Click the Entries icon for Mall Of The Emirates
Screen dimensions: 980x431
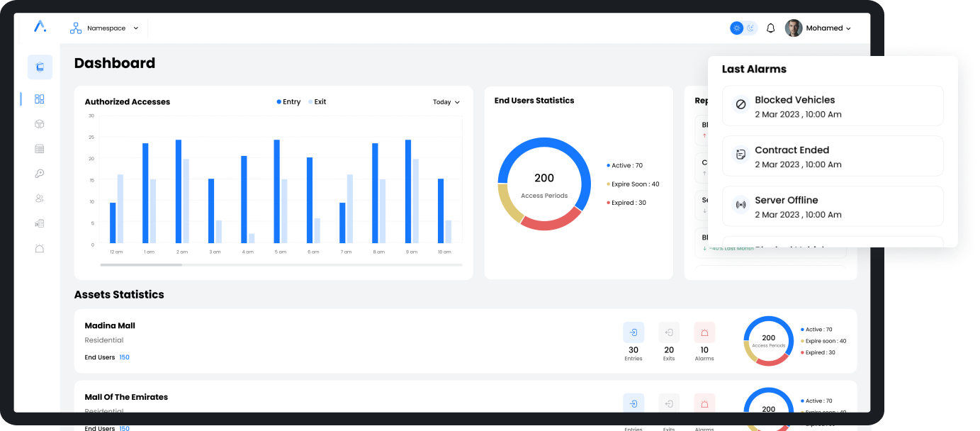click(633, 403)
